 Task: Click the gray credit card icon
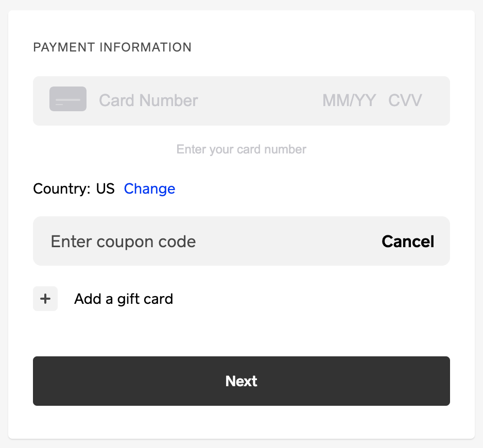tap(67, 99)
